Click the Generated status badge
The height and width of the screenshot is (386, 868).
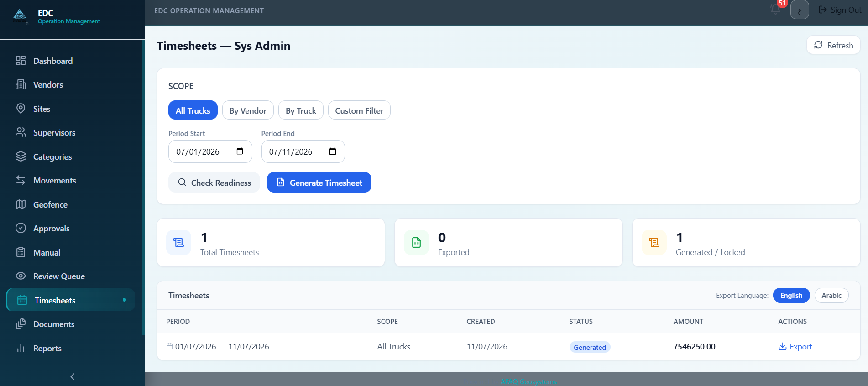590,347
